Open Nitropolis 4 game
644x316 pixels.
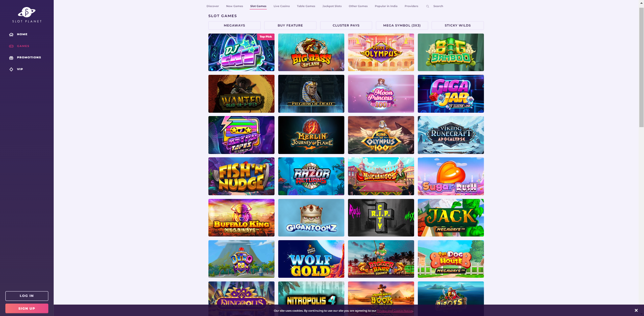click(x=311, y=293)
